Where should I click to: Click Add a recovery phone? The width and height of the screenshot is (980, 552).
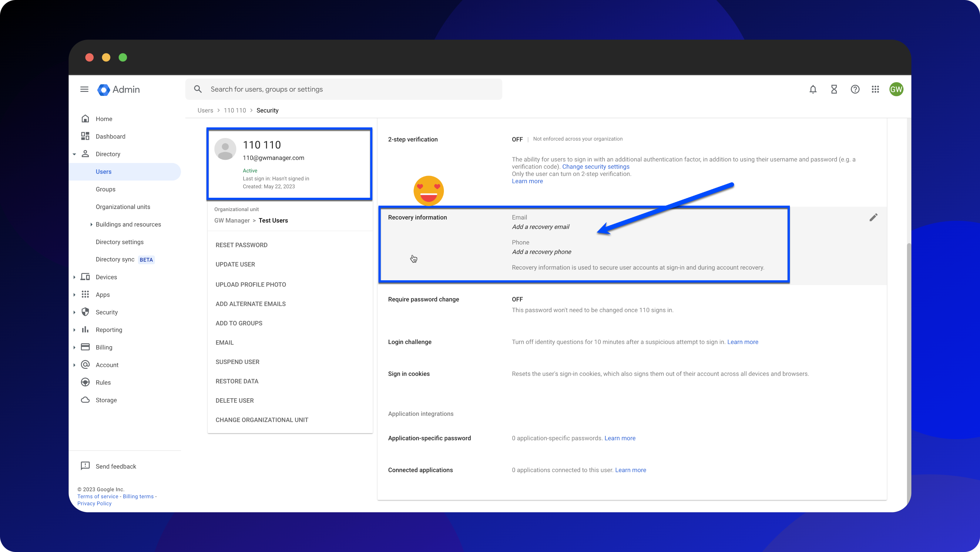pyautogui.click(x=541, y=252)
